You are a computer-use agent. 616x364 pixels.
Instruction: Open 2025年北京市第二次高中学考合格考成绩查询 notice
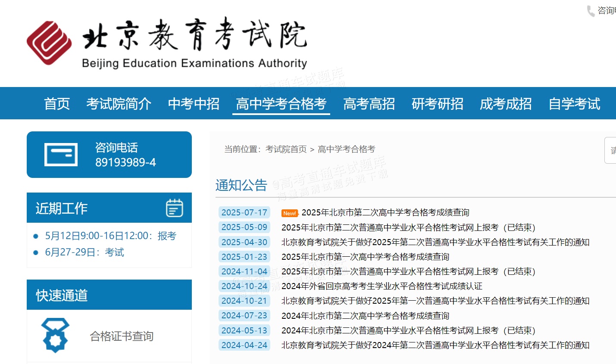click(x=385, y=212)
